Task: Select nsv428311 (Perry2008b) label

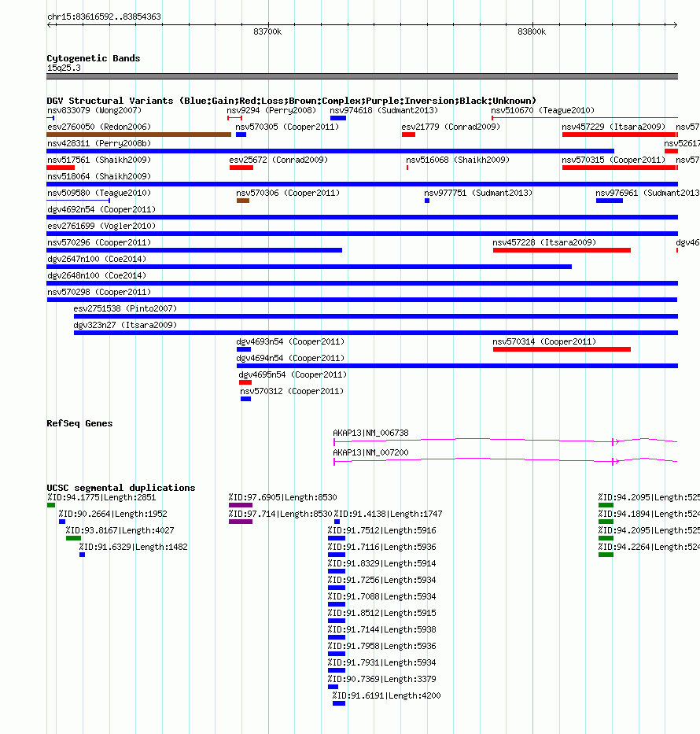Action: click(99, 143)
